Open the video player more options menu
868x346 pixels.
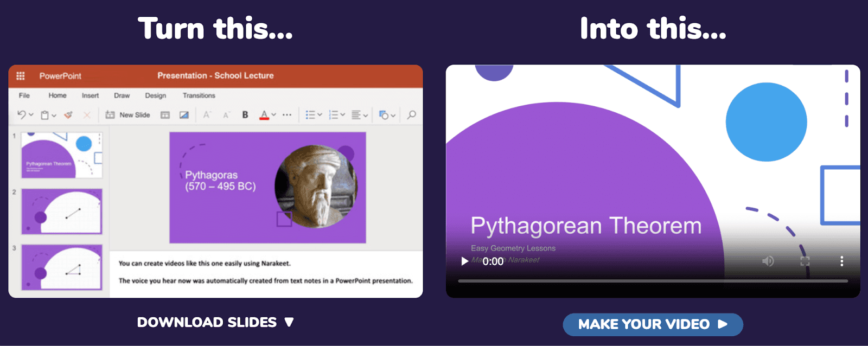[x=842, y=261]
